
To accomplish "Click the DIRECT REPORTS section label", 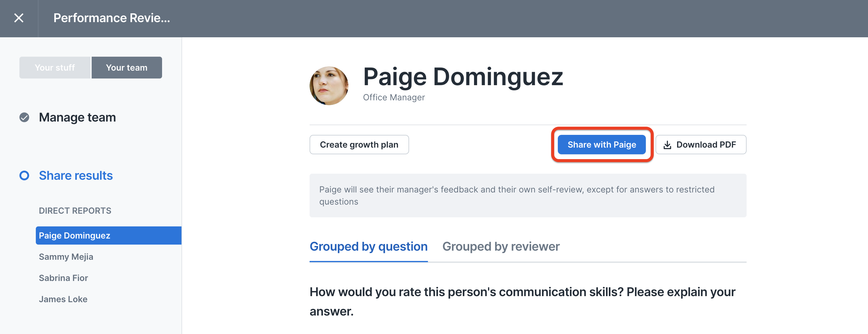I will [x=75, y=211].
